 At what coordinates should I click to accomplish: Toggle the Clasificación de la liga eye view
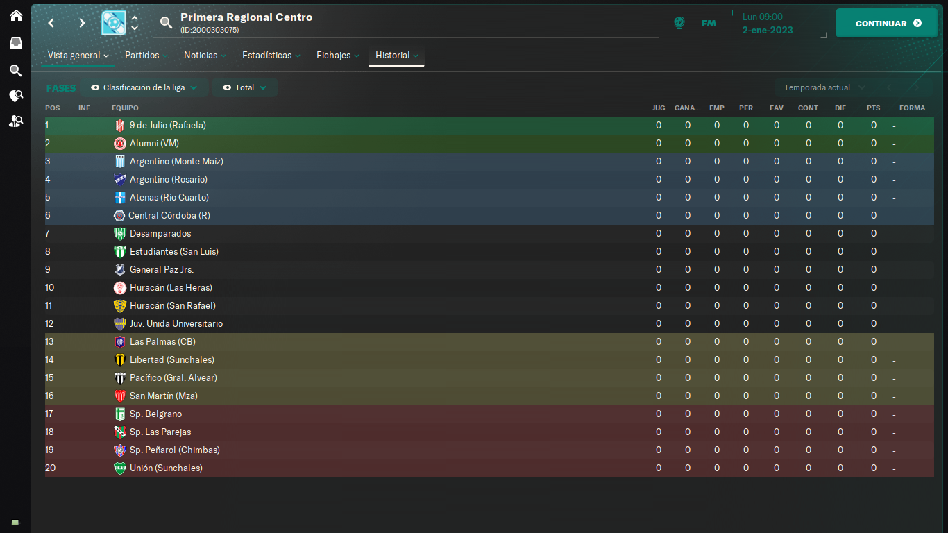[x=144, y=87]
